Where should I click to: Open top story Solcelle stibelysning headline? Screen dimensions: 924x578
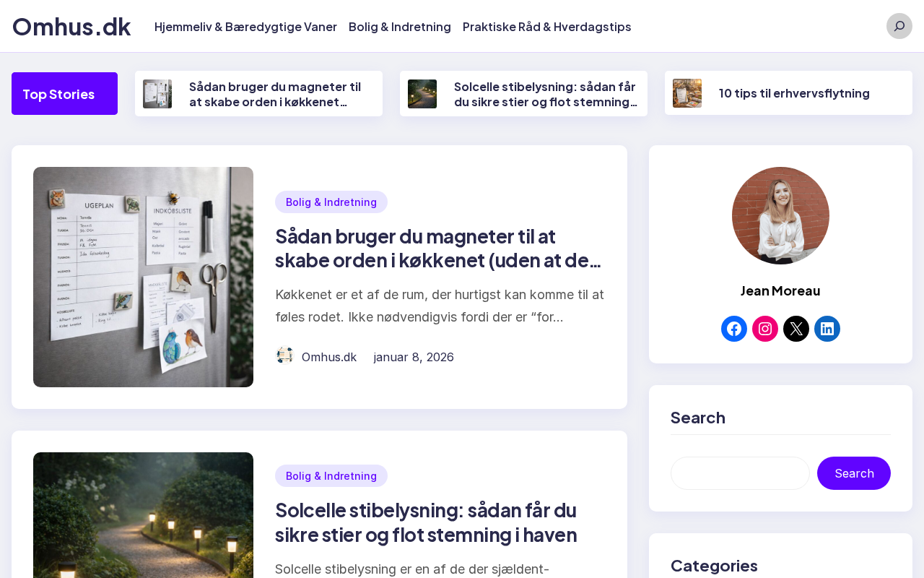pos(546,94)
